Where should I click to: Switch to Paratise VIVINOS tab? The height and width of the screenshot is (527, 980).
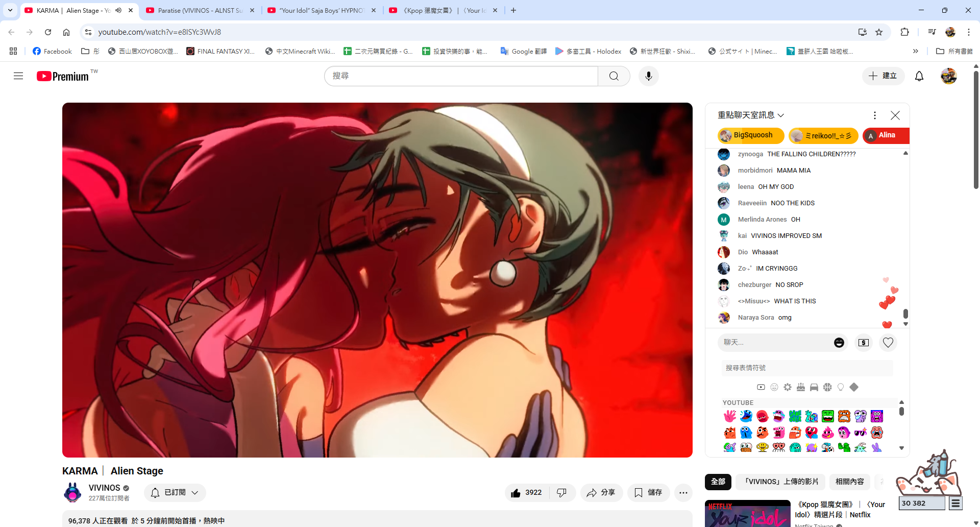click(200, 10)
